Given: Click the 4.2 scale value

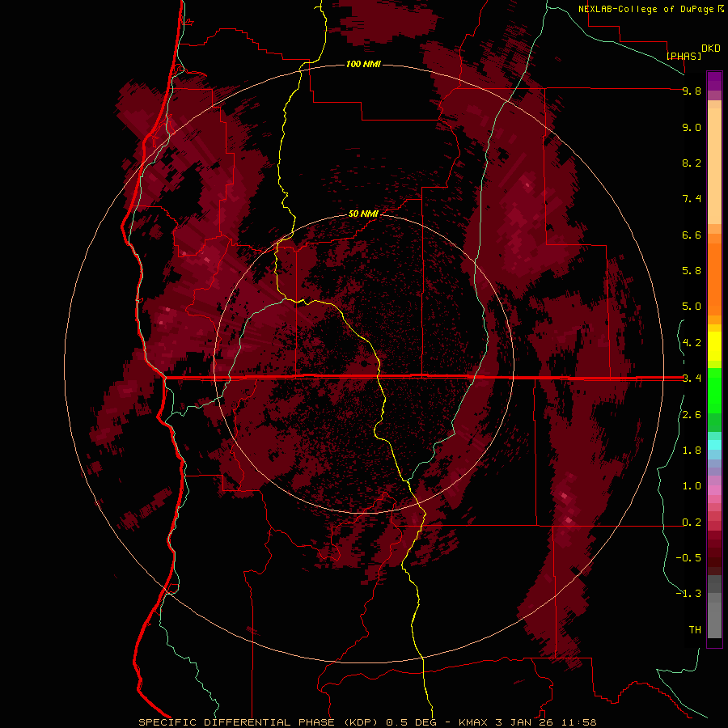Looking at the screenshot, I should coord(692,343).
